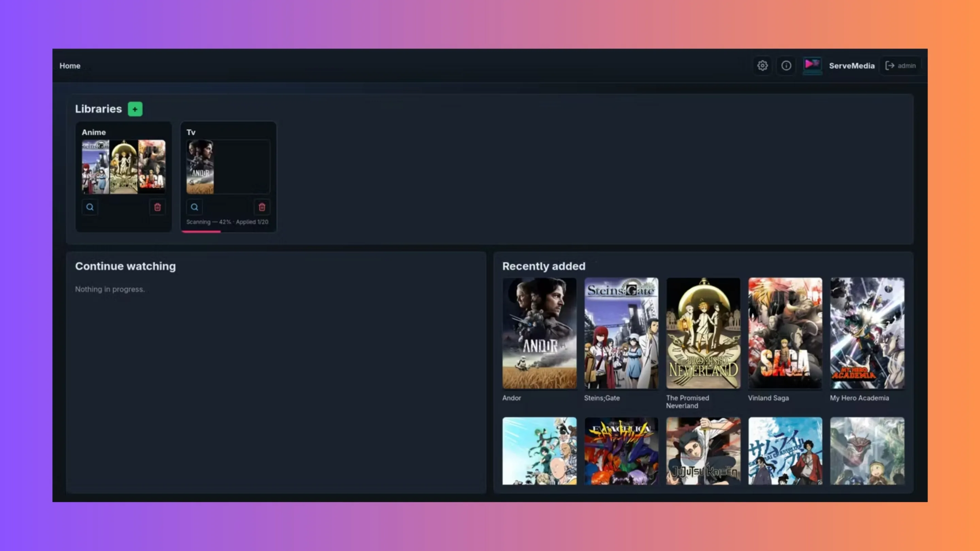Click the 'Andor' title text
Viewport: 980px width, 551px height.
point(511,398)
